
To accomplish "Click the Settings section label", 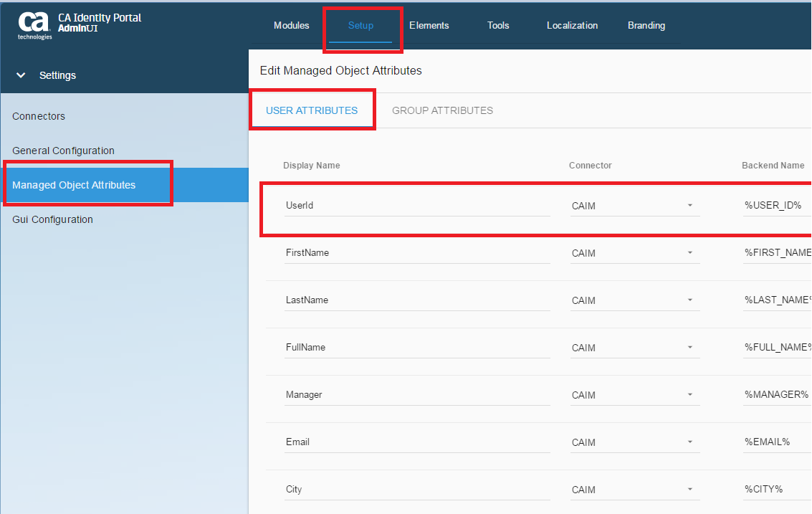I will (x=57, y=75).
